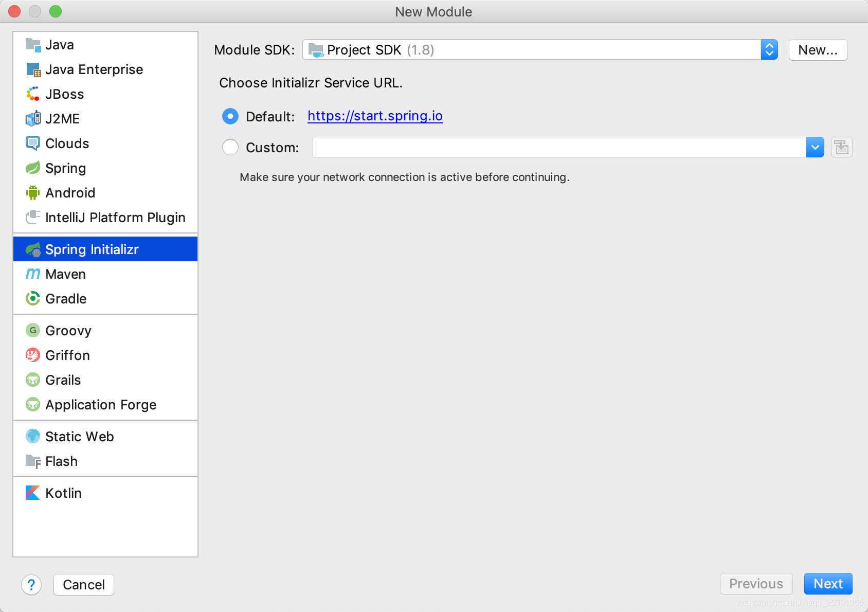The height and width of the screenshot is (612, 868).
Task: Click the New... SDK button
Action: 818,50
